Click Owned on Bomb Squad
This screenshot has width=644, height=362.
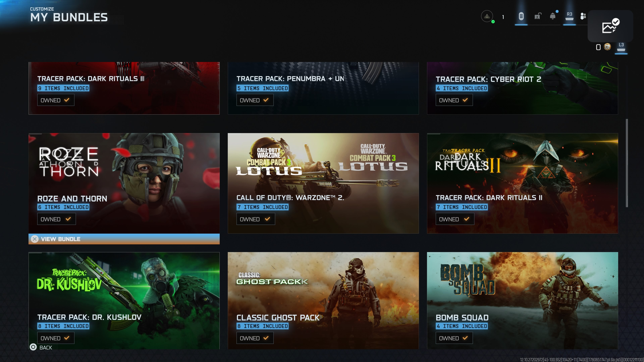[x=454, y=338]
